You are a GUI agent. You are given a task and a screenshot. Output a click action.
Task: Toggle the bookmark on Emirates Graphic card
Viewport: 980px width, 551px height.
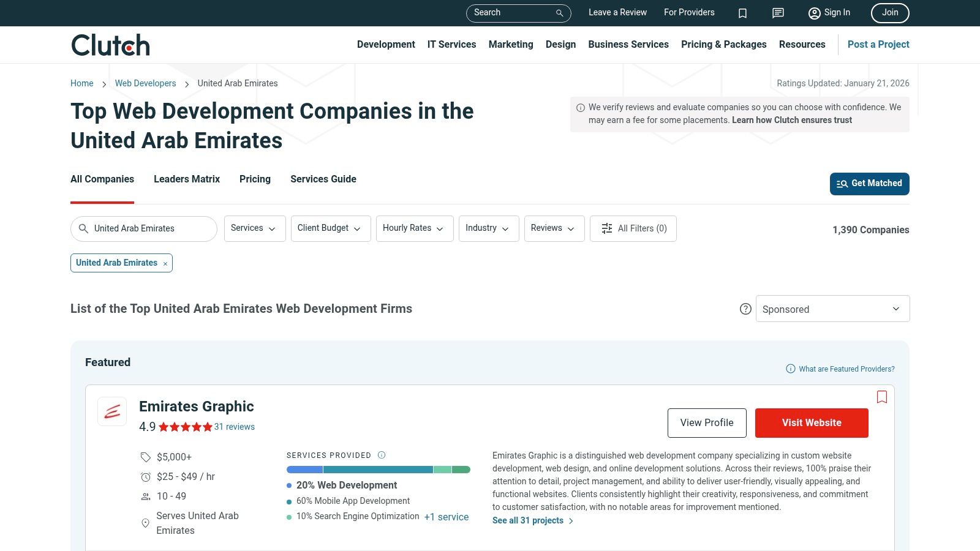tap(883, 397)
